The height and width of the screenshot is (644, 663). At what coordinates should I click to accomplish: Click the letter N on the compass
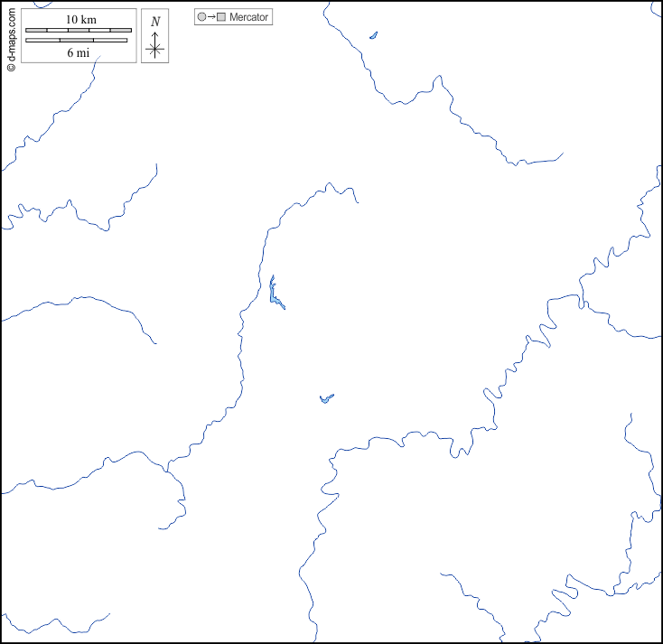[155, 22]
